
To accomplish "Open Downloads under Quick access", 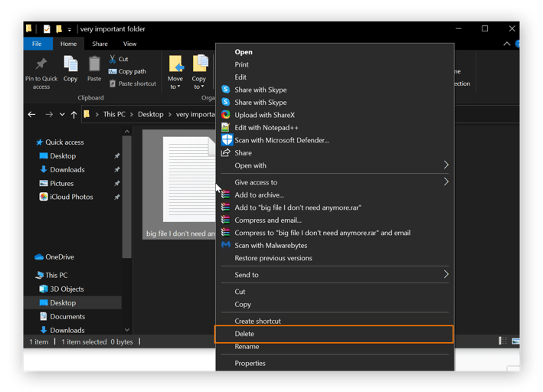I will (67, 169).
